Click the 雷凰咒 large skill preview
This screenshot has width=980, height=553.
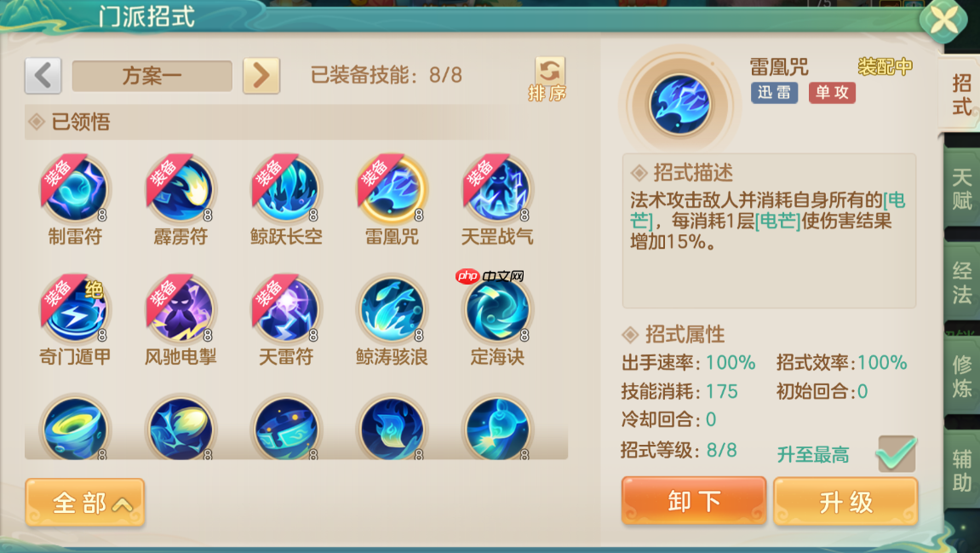pos(679,105)
